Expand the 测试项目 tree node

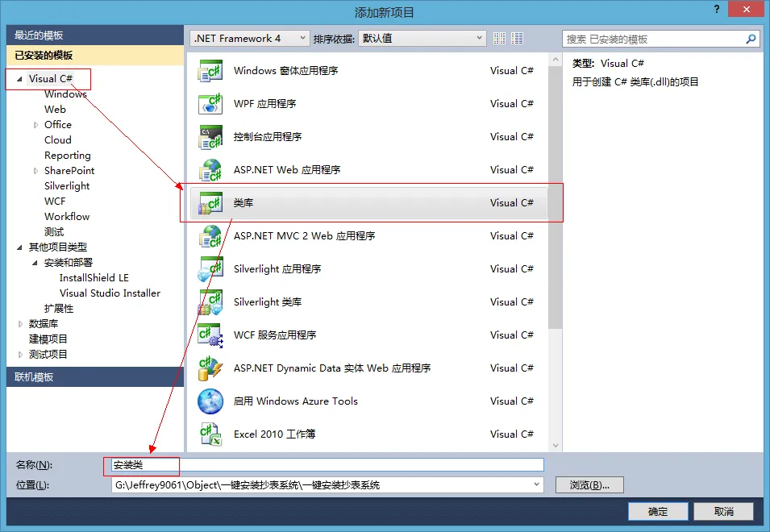pyautogui.click(x=20, y=355)
